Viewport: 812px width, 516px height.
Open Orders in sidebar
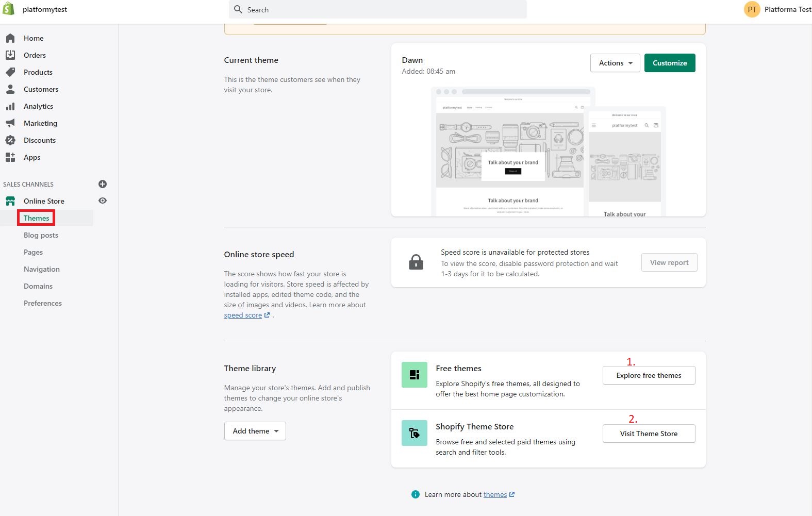pos(35,55)
